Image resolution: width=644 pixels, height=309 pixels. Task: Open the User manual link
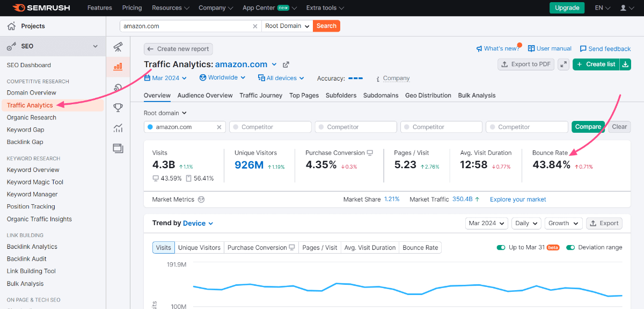(550, 48)
